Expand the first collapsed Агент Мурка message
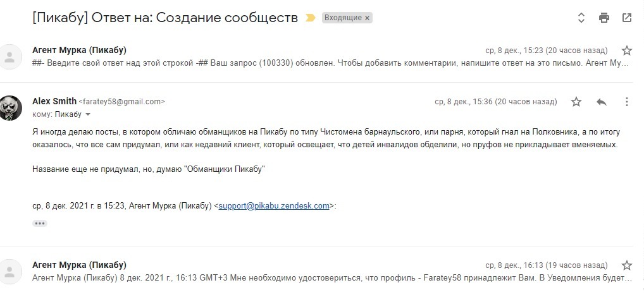 point(316,63)
